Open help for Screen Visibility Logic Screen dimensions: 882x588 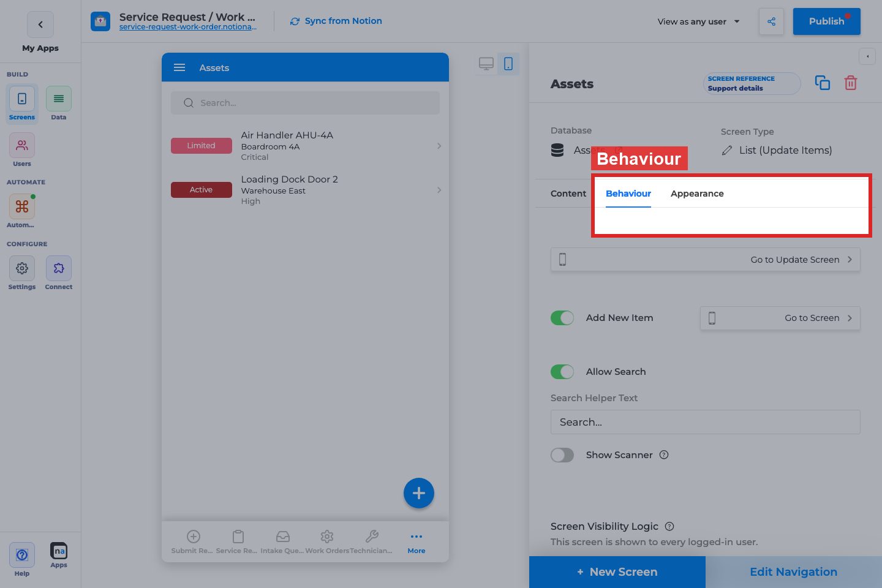669,526
